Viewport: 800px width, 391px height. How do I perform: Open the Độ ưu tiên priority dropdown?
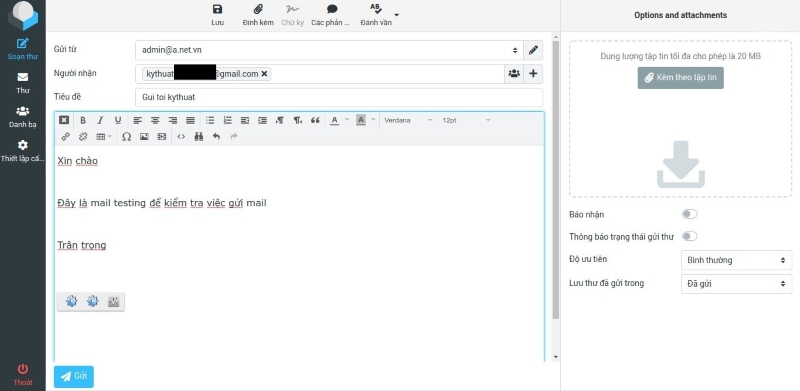[736, 260]
